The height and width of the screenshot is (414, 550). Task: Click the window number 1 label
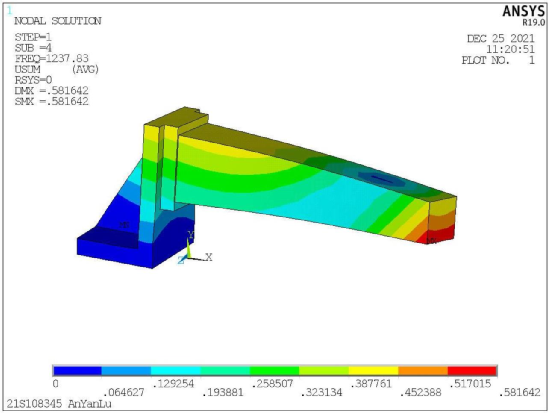(x=9, y=11)
